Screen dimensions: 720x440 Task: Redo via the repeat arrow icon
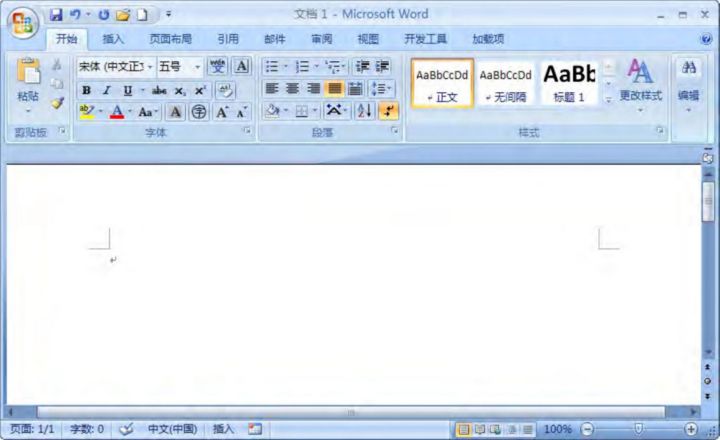[104, 15]
